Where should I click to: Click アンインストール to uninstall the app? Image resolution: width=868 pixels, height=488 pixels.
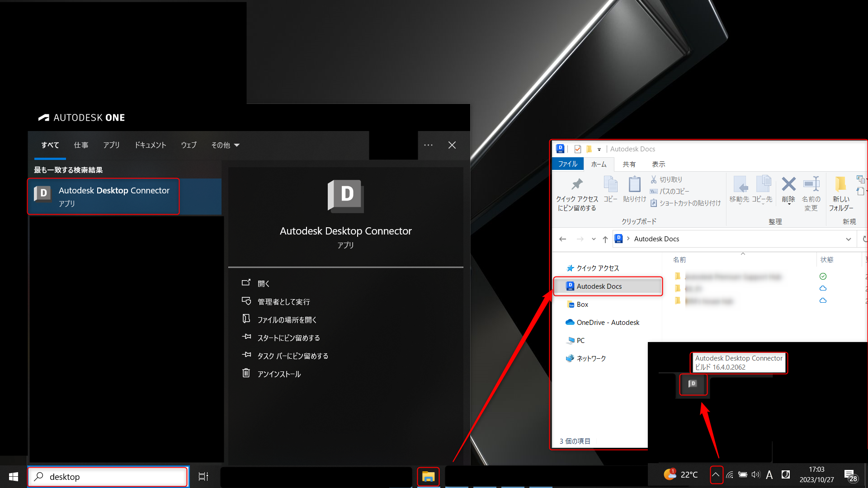[278, 374]
